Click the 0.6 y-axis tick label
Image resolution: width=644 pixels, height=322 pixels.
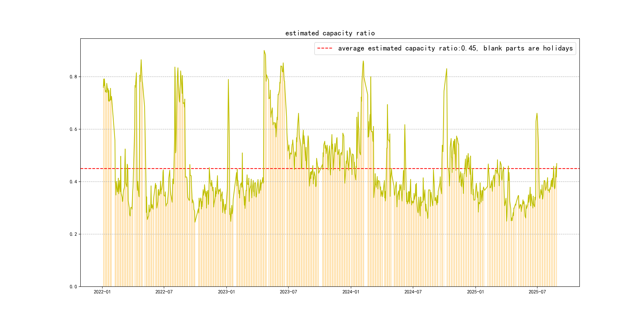tap(73, 129)
